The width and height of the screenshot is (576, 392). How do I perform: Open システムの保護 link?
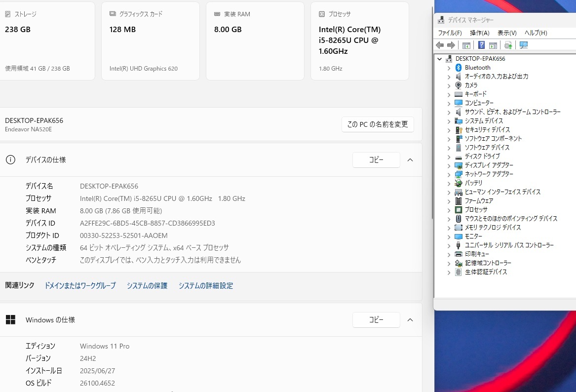[x=147, y=285]
